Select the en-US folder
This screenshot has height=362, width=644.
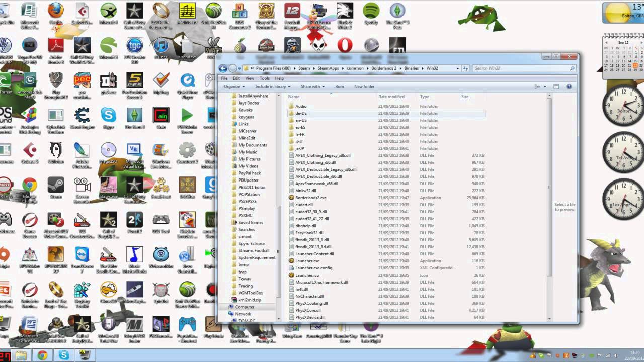(x=386, y=120)
